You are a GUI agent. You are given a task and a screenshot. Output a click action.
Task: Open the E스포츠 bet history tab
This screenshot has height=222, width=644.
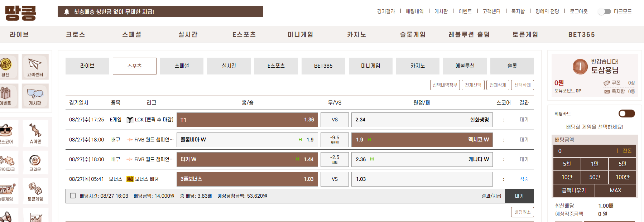point(276,66)
